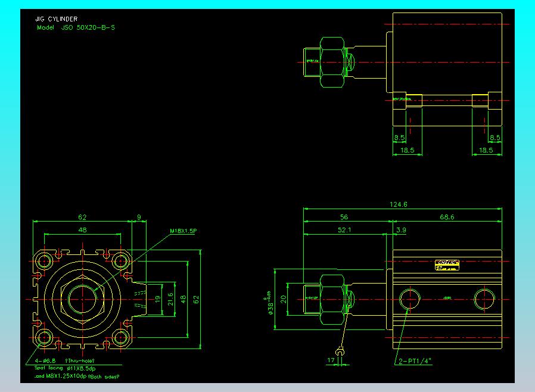Click the "3.9" dimension text
This screenshot has height=392, width=535.
[402, 230]
